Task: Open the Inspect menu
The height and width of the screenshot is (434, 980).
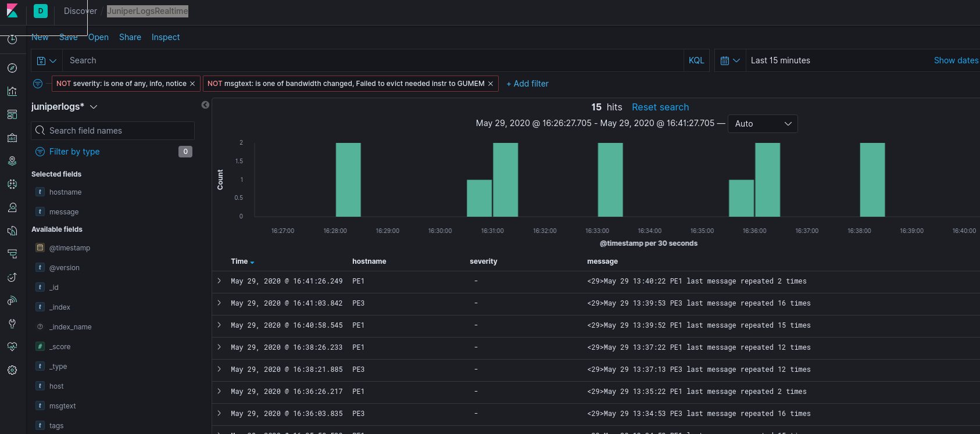Action: click(166, 37)
